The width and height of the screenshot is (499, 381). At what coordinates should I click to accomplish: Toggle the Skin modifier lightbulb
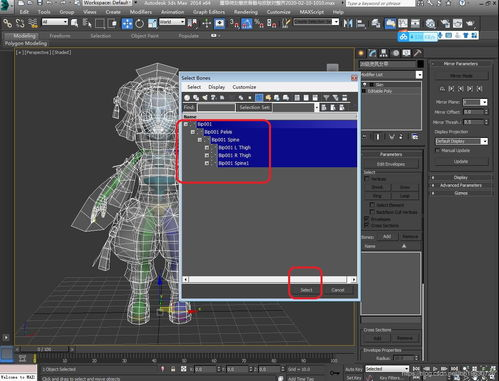point(365,85)
